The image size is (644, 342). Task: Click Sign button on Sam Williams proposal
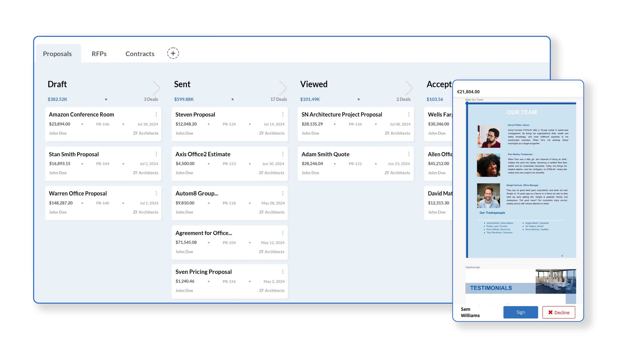coord(521,312)
